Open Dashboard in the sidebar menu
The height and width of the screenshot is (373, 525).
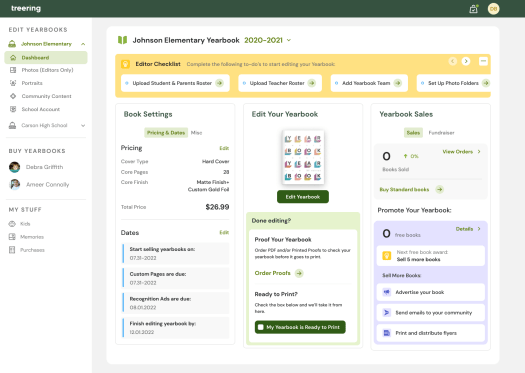pyautogui.click(x=46, y=58)
